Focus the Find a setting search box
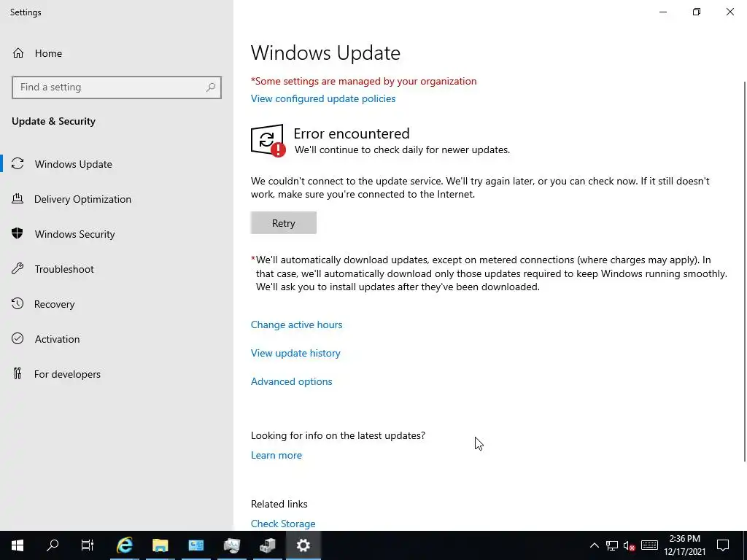 coord(117,87)
